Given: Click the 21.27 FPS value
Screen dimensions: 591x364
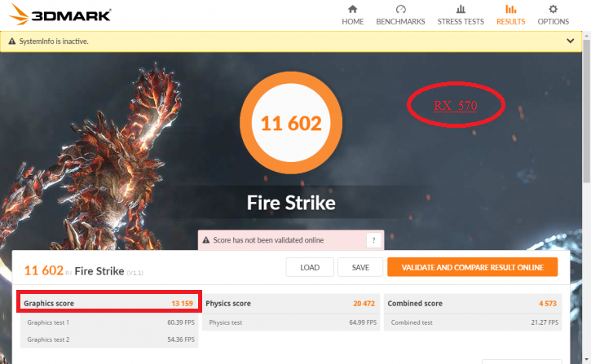Looking at the screenshot, I should point(545,322).
